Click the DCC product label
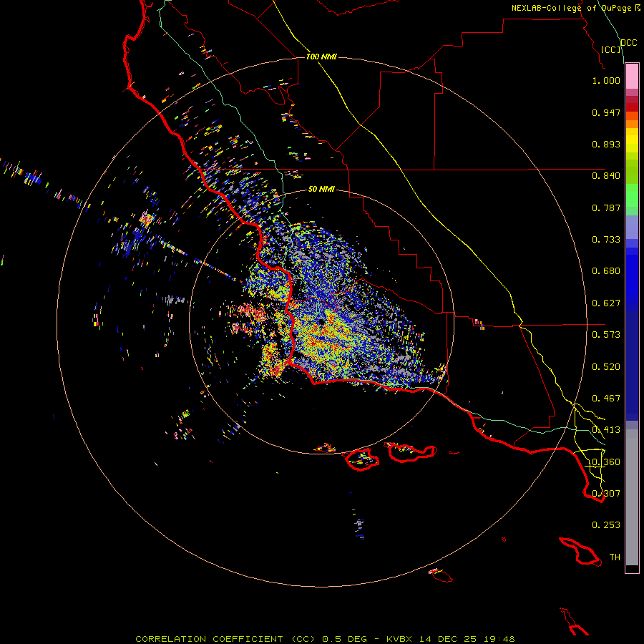The image size is (644, 644). pos(628,43)
